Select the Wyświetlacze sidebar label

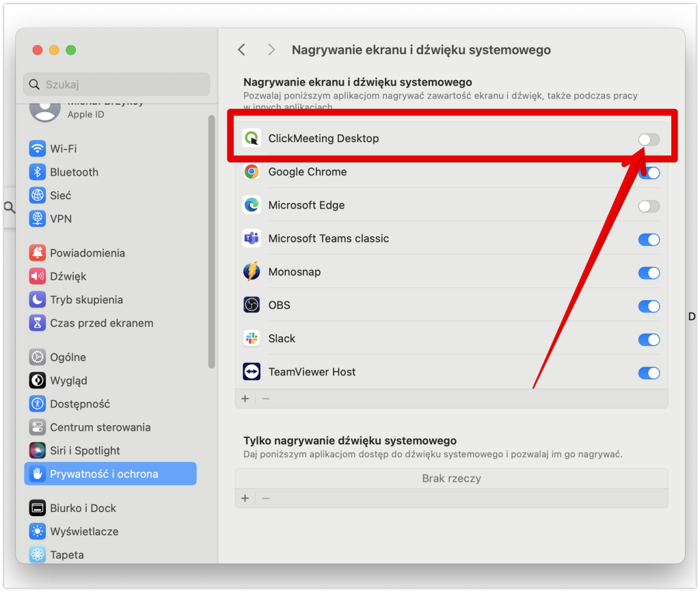[x=84, y=532]
